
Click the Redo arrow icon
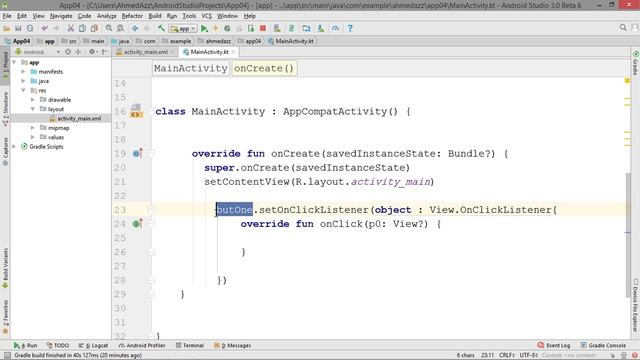(56, 29)
